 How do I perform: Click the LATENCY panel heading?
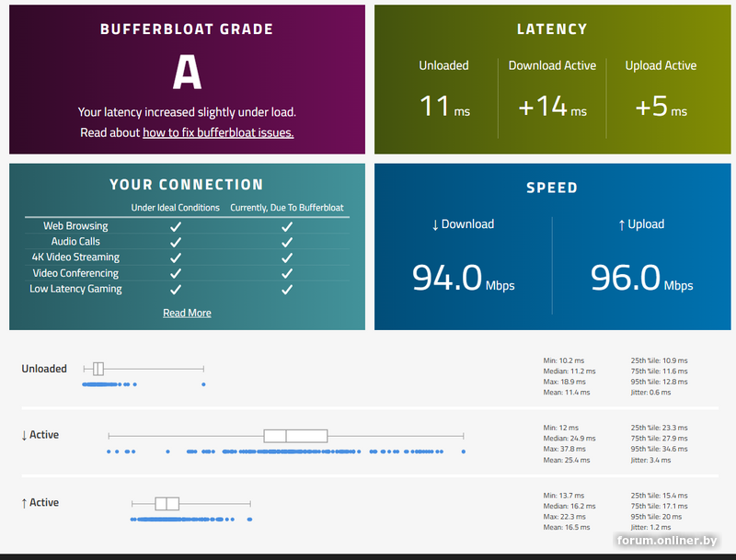(552, 29)
